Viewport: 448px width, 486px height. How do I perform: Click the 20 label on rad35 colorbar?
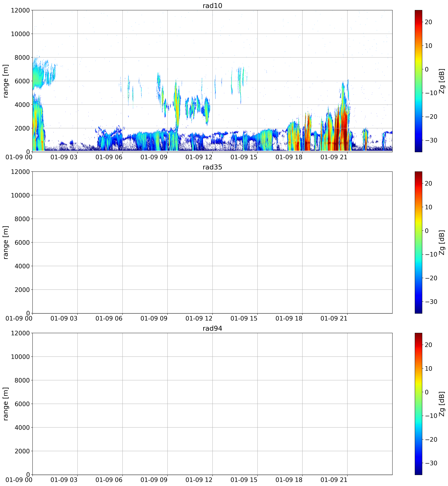pos(428,183)
